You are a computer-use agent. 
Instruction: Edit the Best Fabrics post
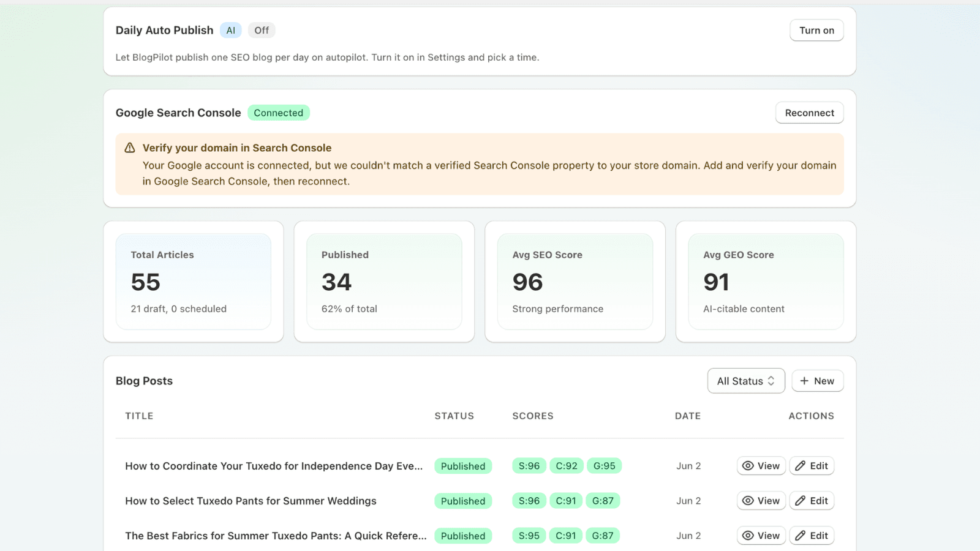coord(812,536)
